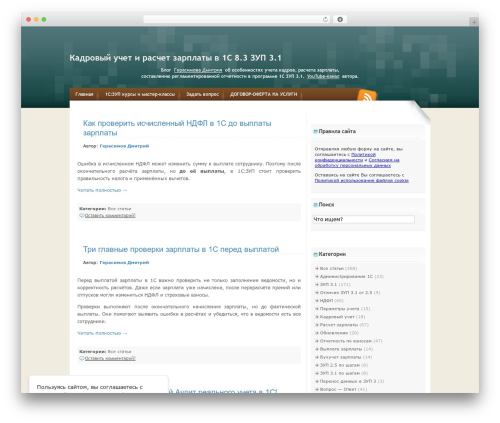This screenshot has height=423, width=500.
Task: Click Все статьи category in НДФЛ article footer
Action: click(x=119, y=209)
